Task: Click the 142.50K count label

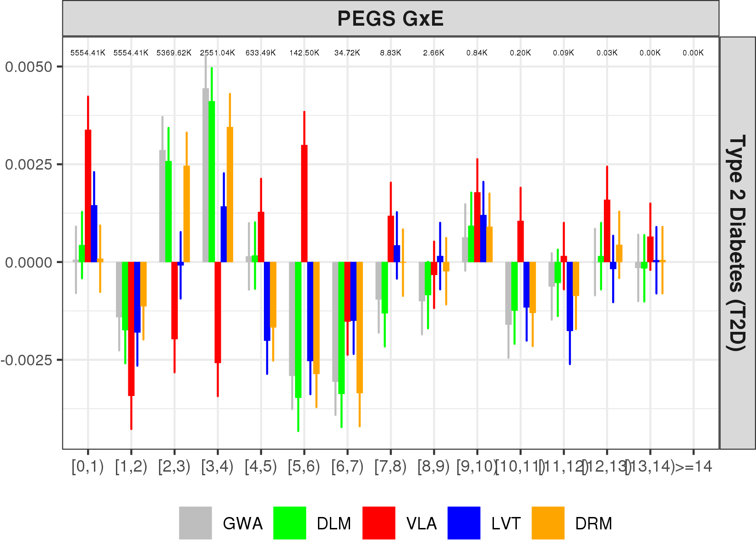Action: click(304, 53)
